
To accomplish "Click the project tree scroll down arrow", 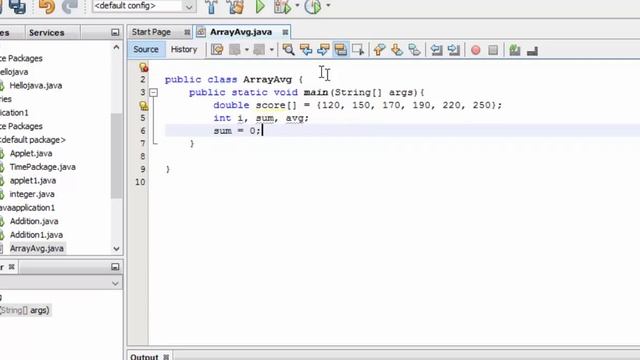I will [x=116, y=249].
